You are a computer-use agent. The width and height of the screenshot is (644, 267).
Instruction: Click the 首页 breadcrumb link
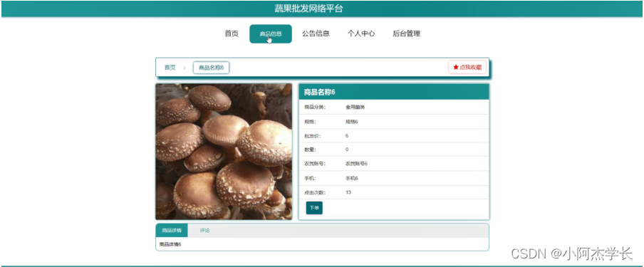tap(170, 68)
